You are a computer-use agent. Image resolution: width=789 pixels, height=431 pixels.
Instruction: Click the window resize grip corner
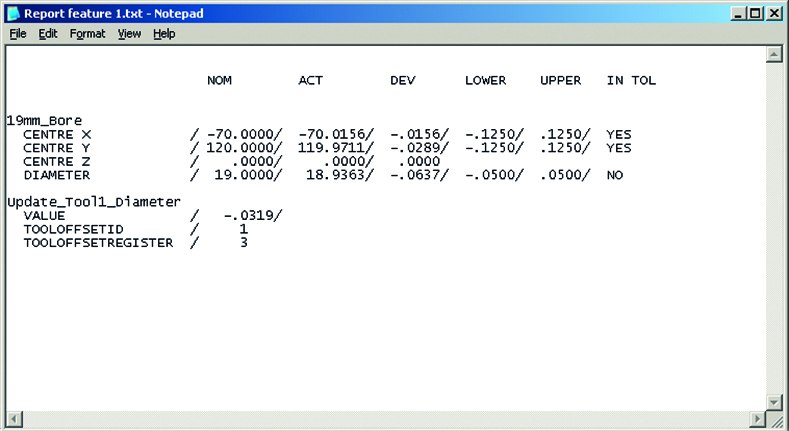[x=776, y=419]
